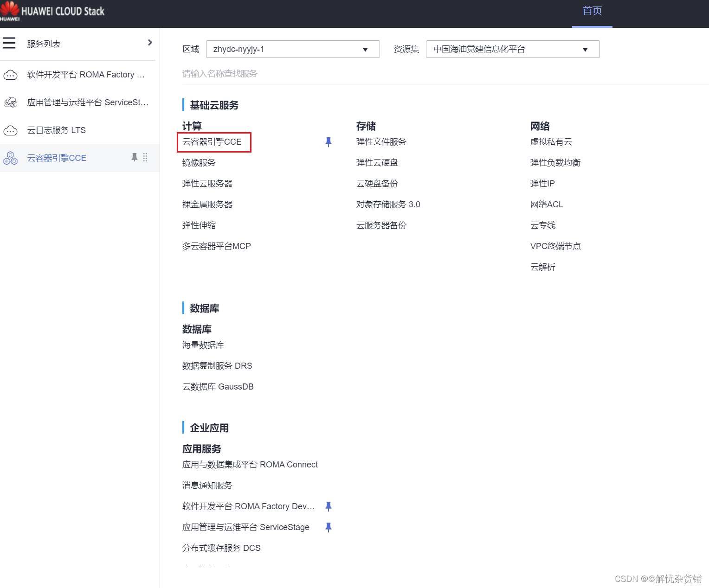
Task: Open 虚拟私有云 link
Action: 551,142
